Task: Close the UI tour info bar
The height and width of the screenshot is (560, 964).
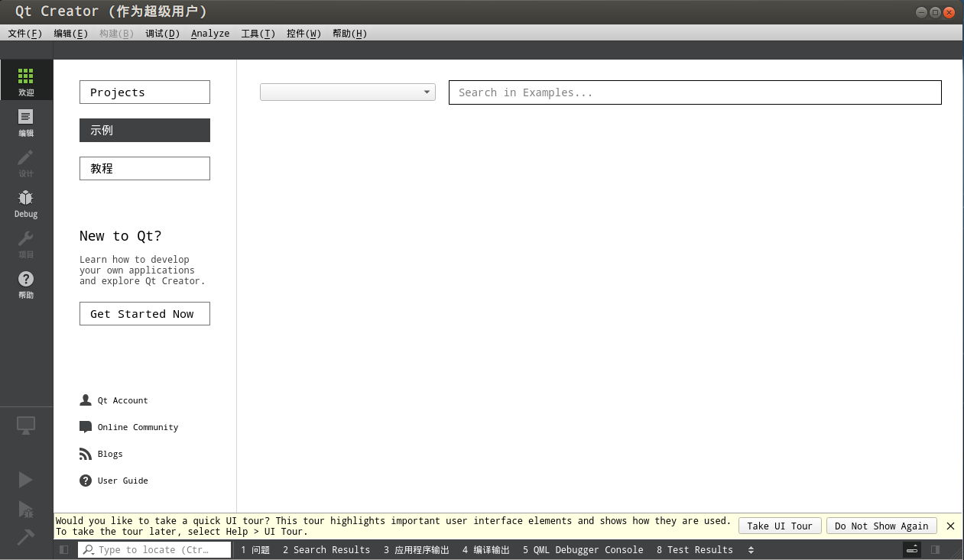Action: point(950,526)
